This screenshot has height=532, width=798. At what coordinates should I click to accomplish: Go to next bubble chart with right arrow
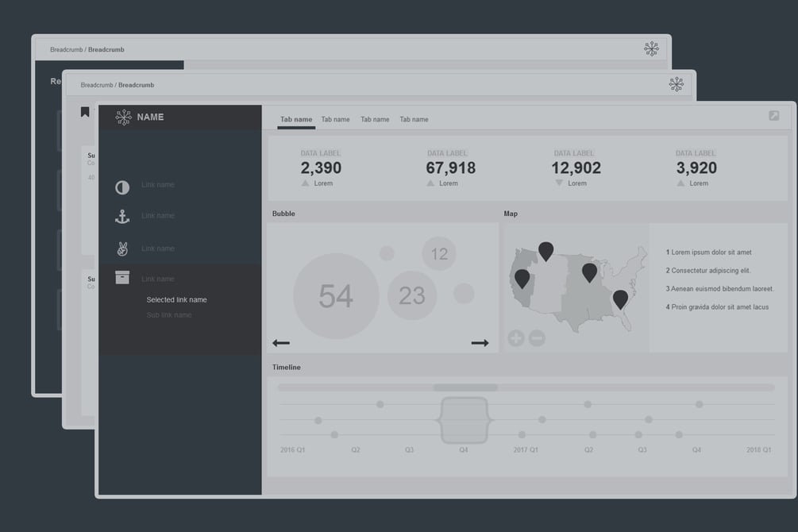tap(480, 343)
